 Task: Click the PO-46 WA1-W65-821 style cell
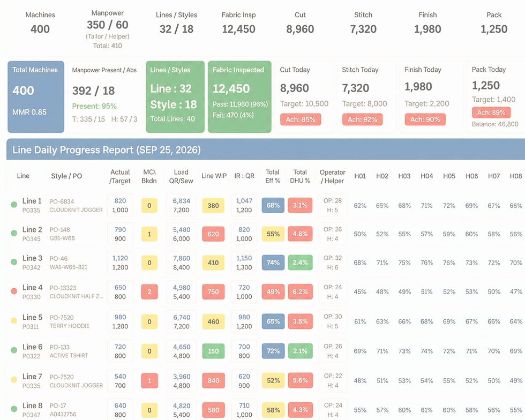69,262
